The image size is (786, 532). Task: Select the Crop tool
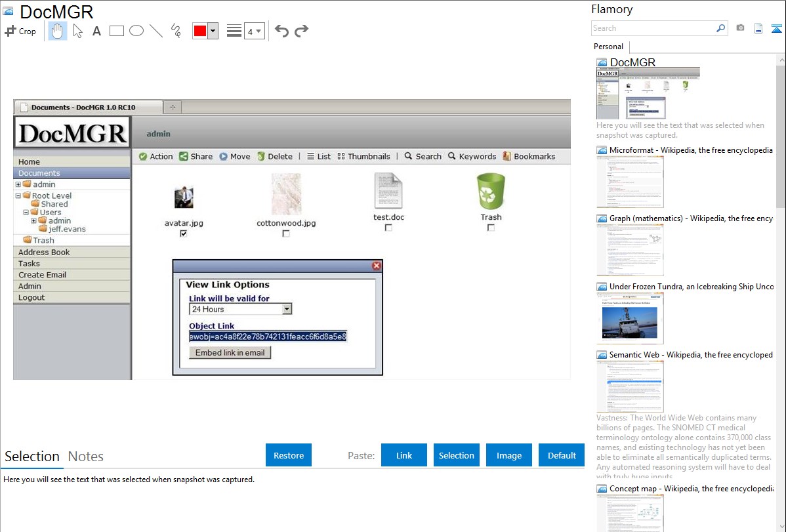[x=20, y=31]
